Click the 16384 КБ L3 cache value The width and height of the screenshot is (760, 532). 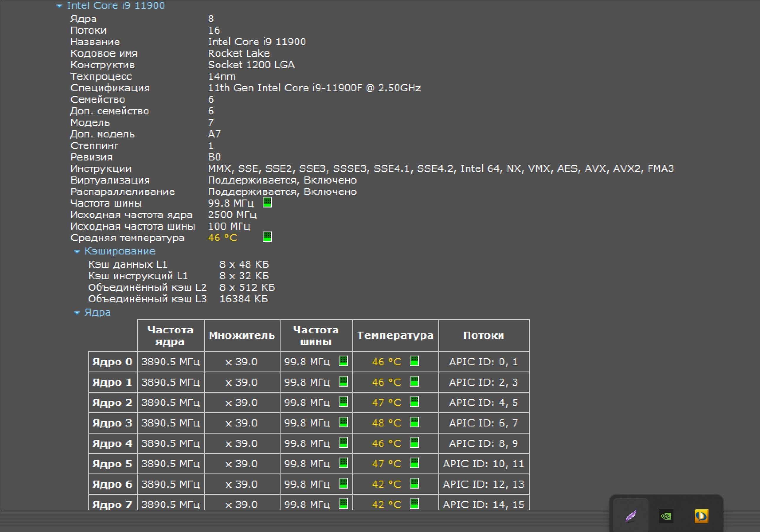pyautogui.click(x=244, y=299)
